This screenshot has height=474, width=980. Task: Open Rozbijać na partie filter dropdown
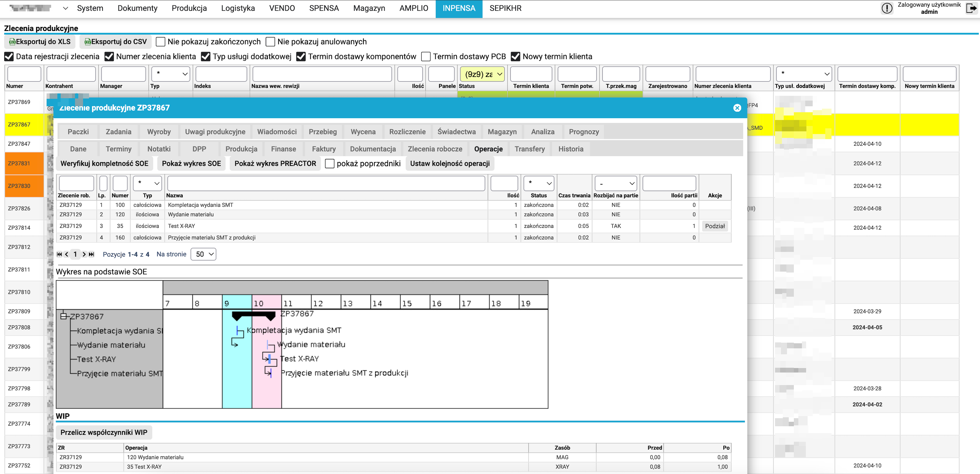pos(616,184)
